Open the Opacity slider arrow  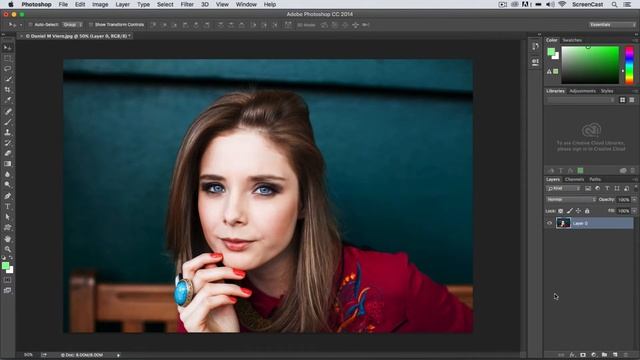(634, 200)
